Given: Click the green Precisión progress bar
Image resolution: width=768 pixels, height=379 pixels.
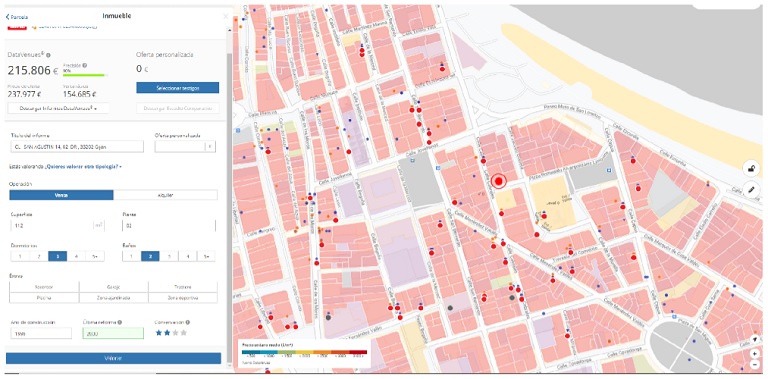Looking at the screenshot, I should click(85, 75).
